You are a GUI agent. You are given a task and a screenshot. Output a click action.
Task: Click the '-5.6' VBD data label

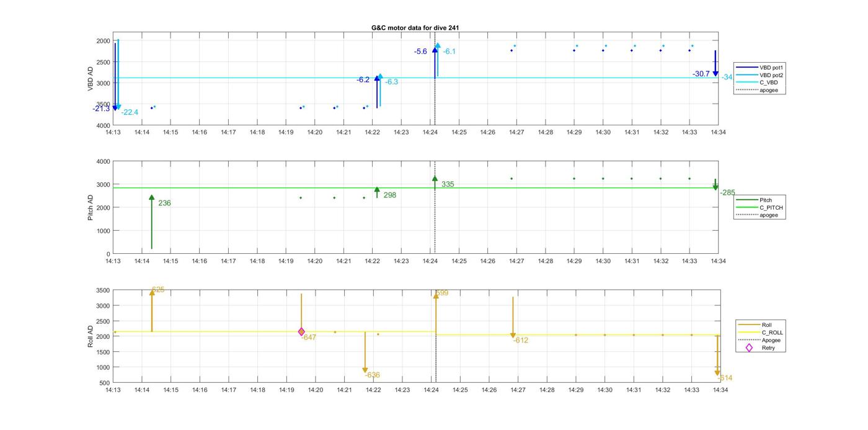click(420, 52)
